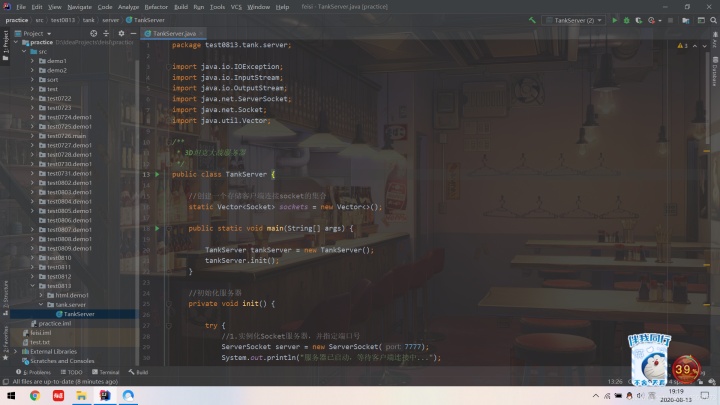Collapse the tank.server package
Screen dimensions: 720x405
click(41, 304)
